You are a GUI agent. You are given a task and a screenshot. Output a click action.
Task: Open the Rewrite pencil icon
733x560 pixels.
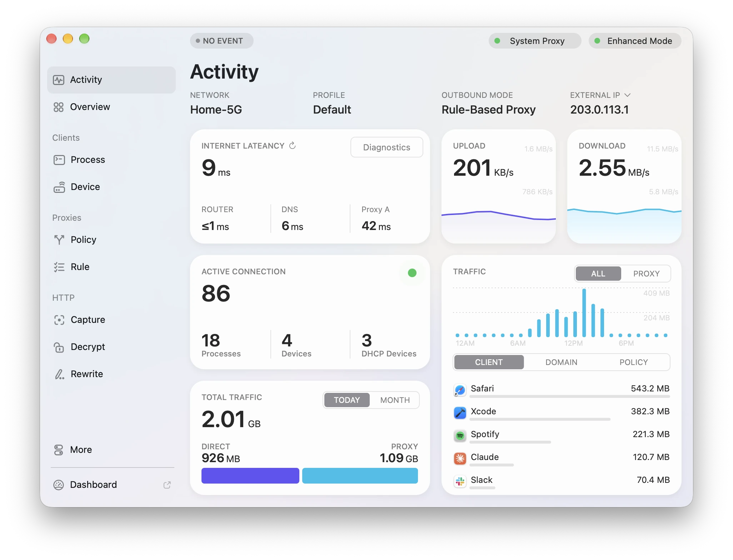coord(59,374)
